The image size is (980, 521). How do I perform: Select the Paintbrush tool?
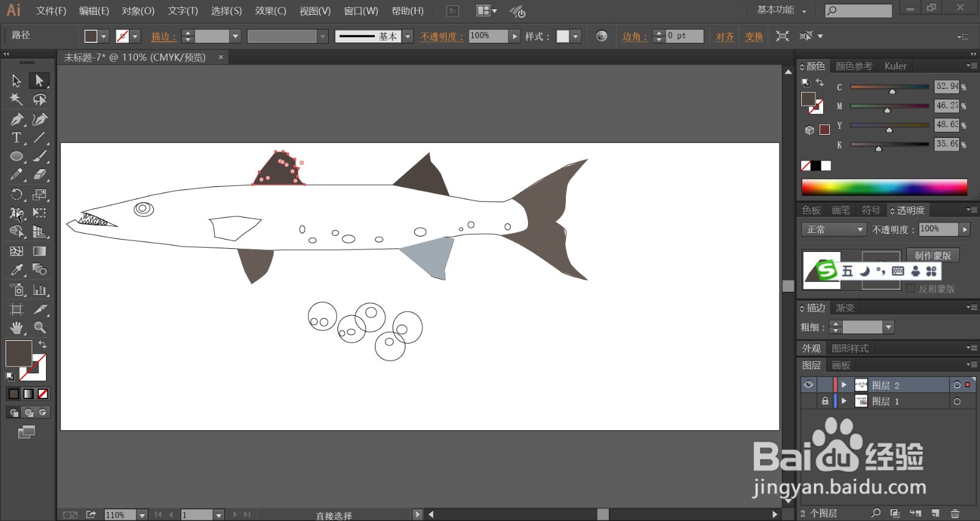tap(40, 156)
